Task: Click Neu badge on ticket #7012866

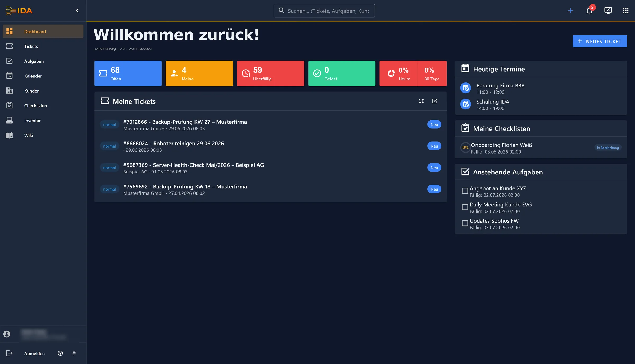Action: [434, 125]
